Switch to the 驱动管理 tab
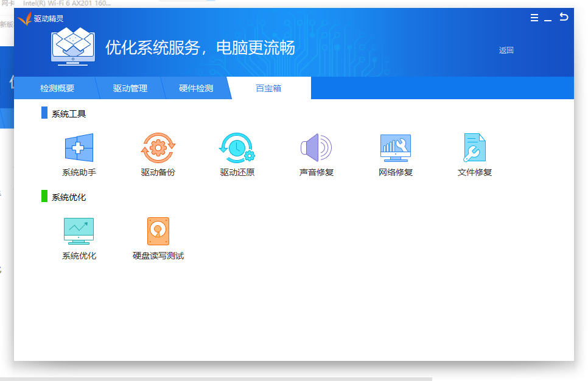This screenshot has width=588, height=381. (130, 88)
